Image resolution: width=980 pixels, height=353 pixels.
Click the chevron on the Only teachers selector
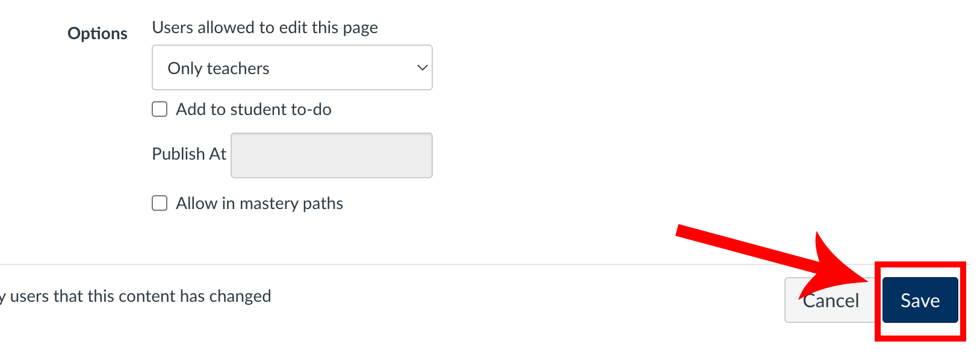point(421,67)
